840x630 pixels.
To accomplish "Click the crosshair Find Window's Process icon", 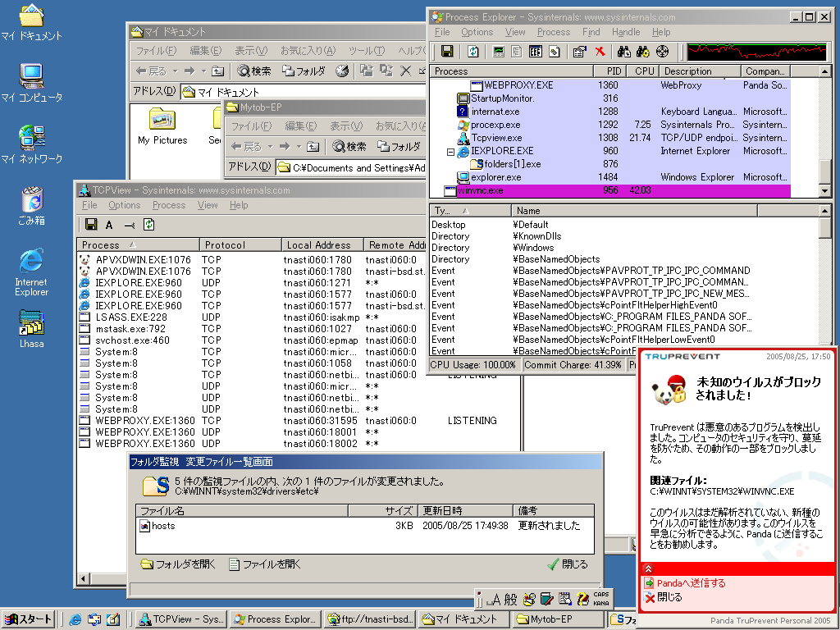I will tap(663, 52).
